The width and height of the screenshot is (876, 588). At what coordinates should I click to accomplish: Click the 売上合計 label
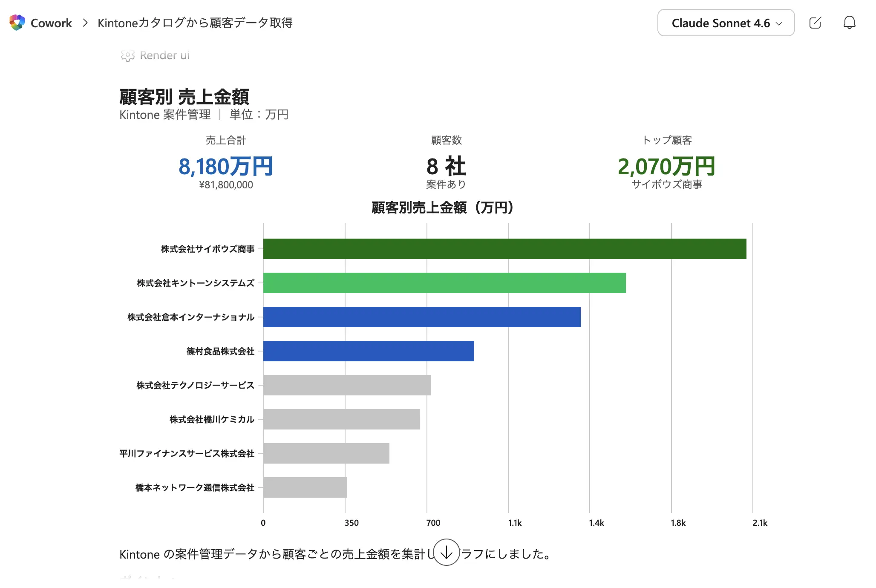tap(226, 140)
